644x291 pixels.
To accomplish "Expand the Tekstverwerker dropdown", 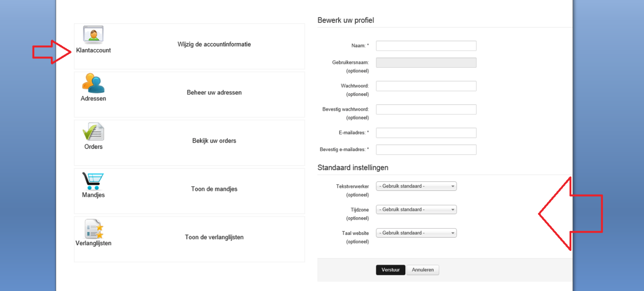I will [416, 186].
